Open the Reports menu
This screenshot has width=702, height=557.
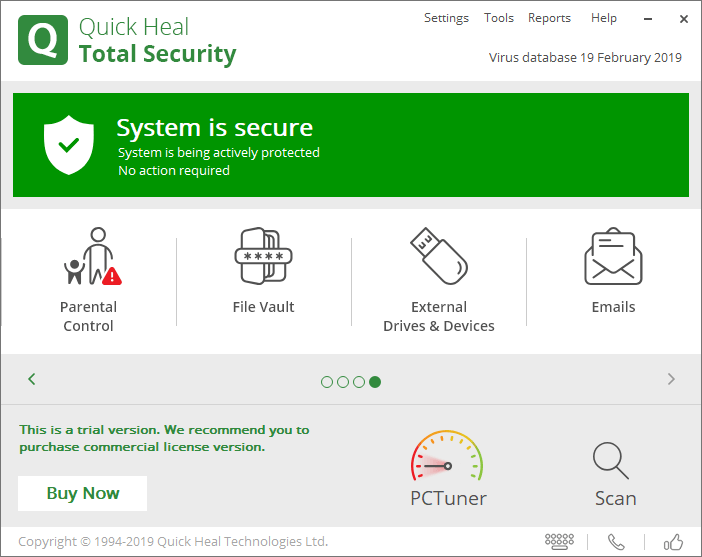point(549,18)
